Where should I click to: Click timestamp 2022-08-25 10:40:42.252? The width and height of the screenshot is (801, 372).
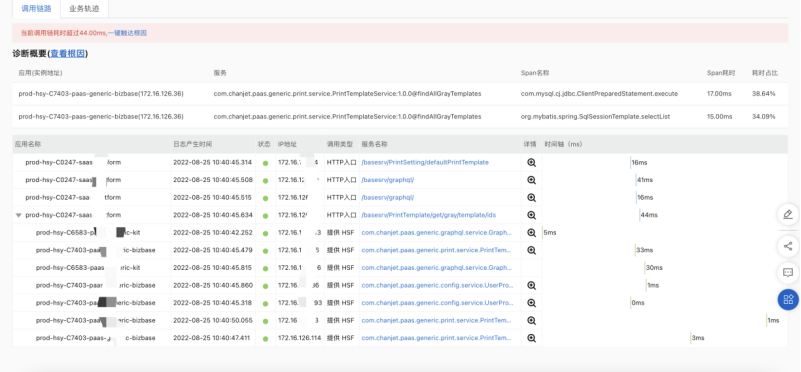[x=213, y=232]
